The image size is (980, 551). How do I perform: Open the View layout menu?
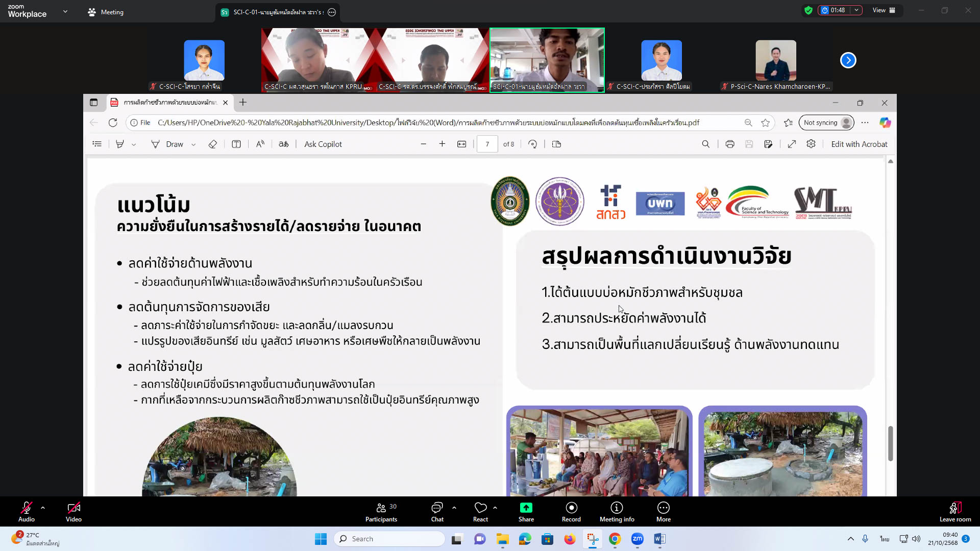pyautogui.click(x=884, y=10)
